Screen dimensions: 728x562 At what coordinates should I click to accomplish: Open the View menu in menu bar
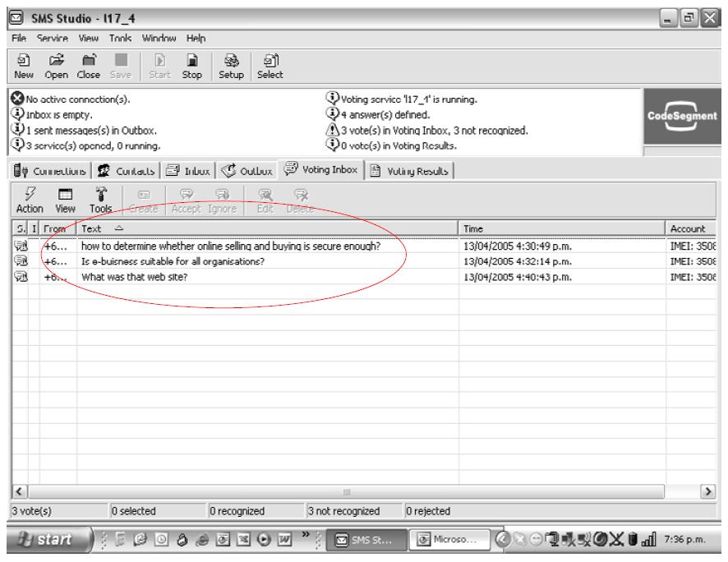(88, 38)
